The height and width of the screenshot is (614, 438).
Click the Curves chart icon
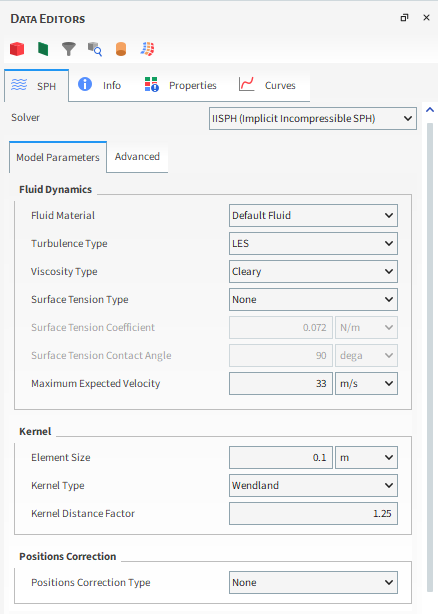pyautogui.click(x=247, y=84)
